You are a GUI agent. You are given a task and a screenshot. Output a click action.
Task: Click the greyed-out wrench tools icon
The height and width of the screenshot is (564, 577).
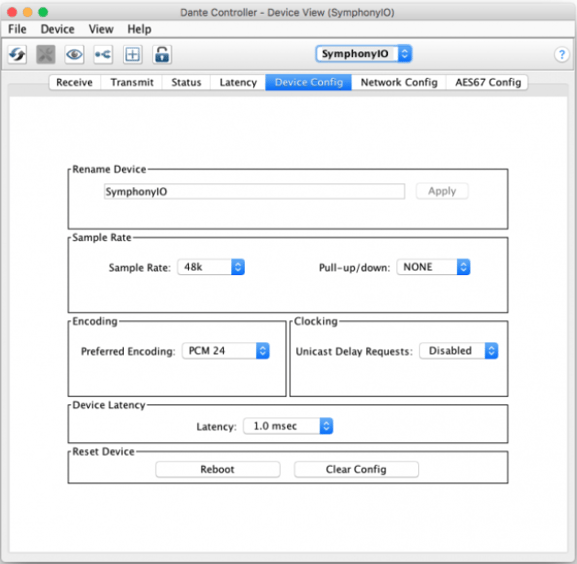click(x=46, y=55)
